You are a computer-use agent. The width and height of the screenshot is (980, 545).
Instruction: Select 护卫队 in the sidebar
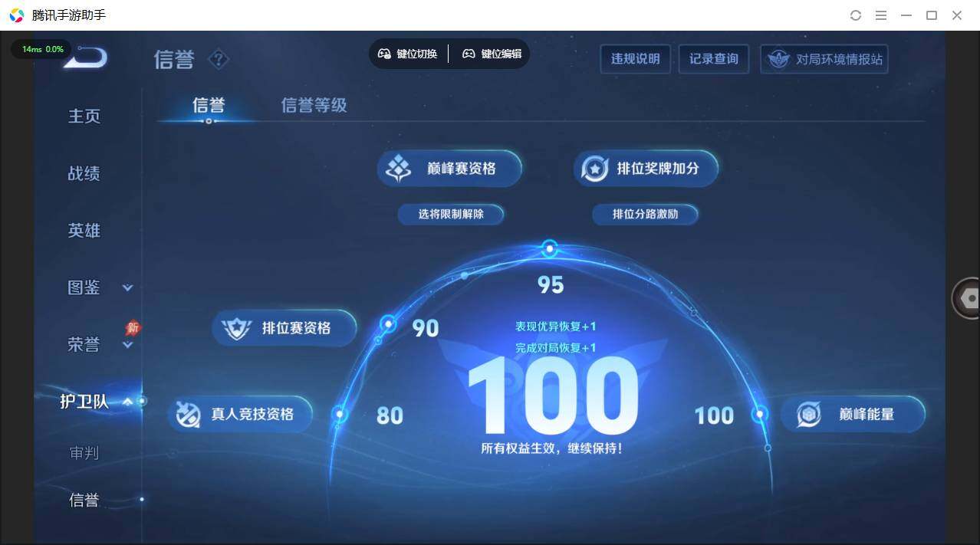tap(84, 402)
